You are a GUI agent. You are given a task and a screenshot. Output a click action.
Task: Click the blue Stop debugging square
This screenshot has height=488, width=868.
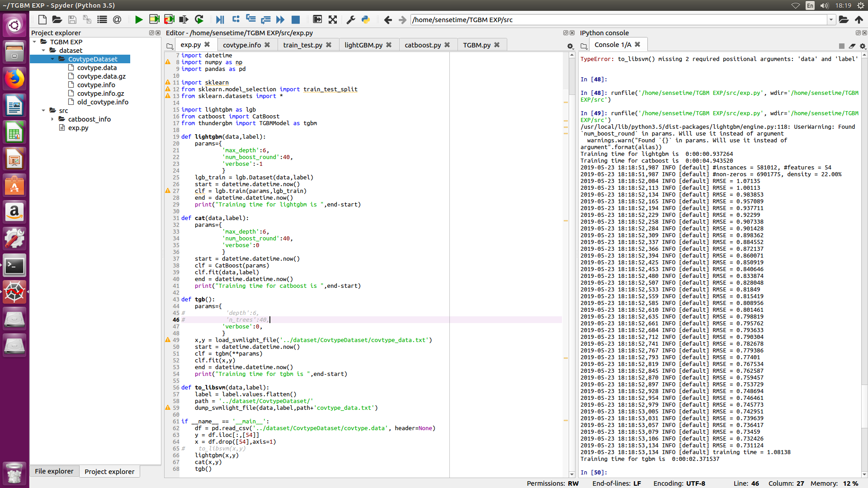(x=296, y=19)
